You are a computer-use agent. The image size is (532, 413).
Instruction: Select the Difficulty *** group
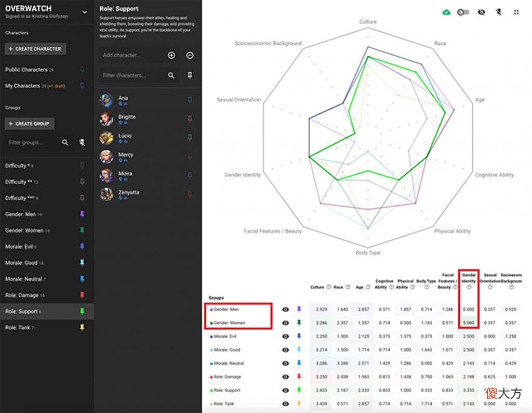[21, 198]
